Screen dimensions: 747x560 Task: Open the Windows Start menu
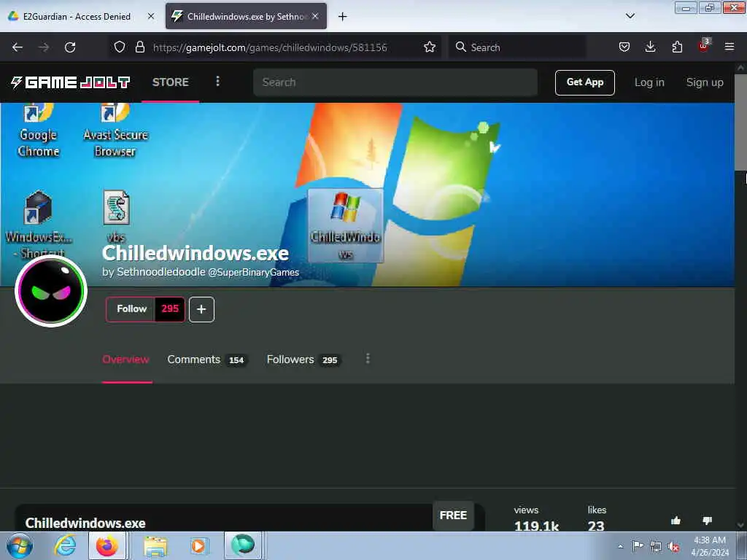(20, 545)
